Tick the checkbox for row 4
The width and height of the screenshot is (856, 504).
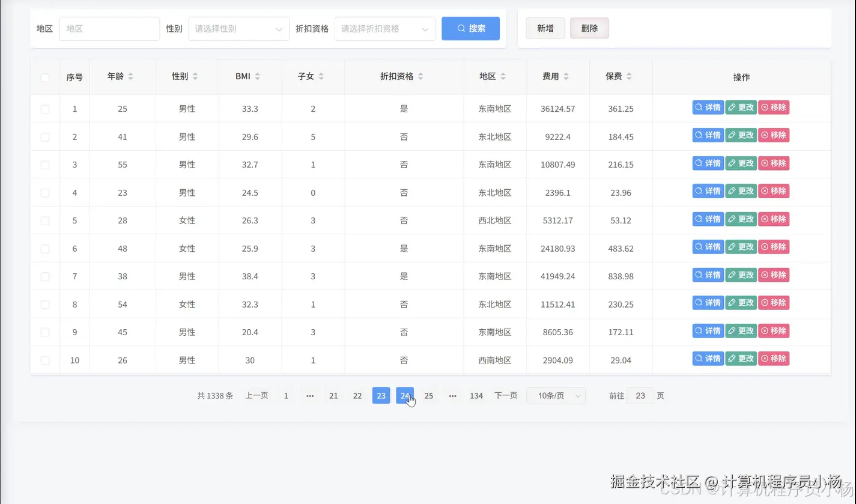(45, 193)
